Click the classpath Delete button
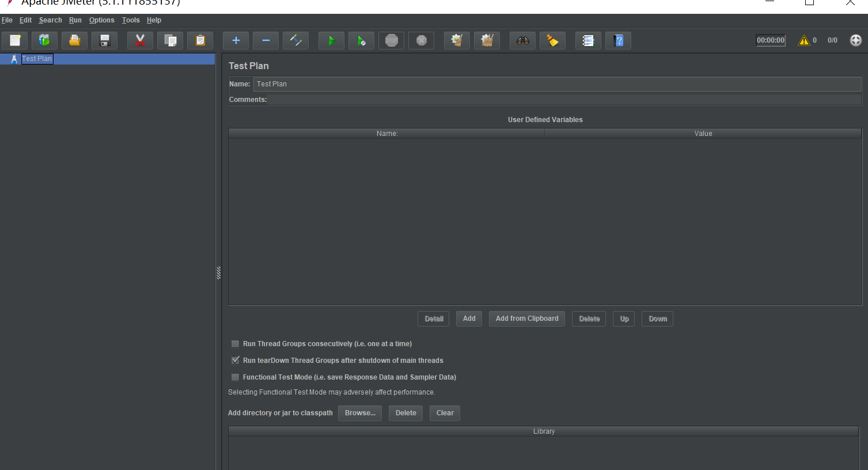868x470 pixels. point(406,413)
